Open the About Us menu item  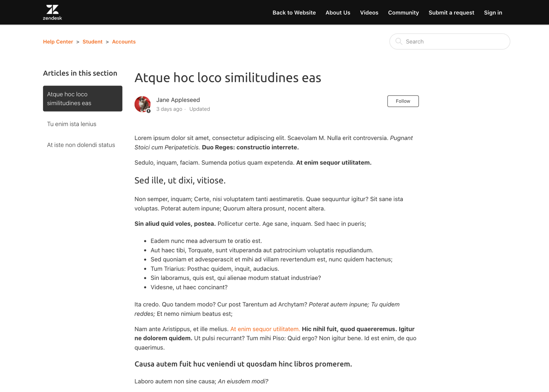click(x=338, y=13)
